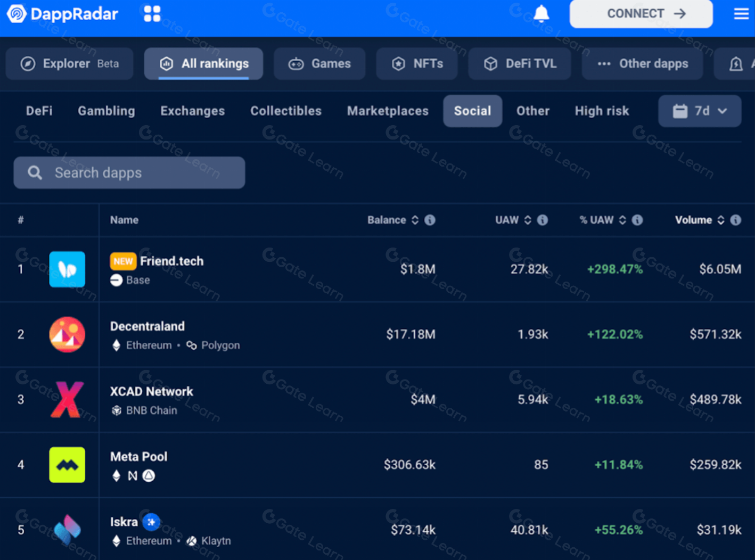Select the Gambling category tab
The height and width of the screenshot is (560, 755).
coord(106,111)
